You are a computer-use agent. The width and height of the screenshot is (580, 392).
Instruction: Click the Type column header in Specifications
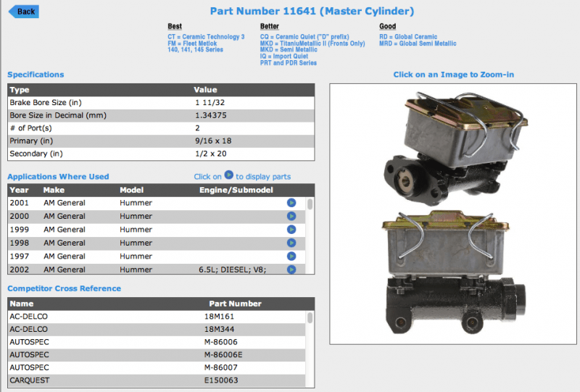click(x=20, y=90)
